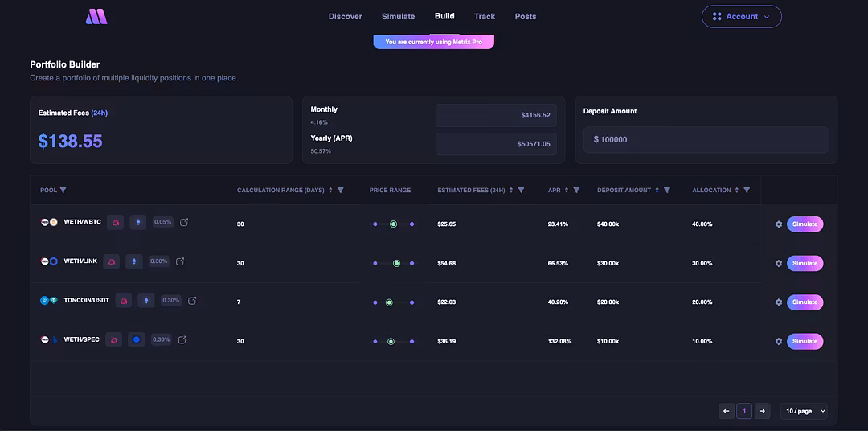Go to next page arrow

point(762,411)
